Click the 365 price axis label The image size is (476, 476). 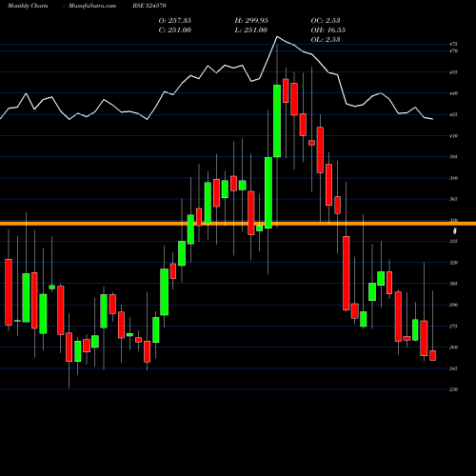pos(453,199)
